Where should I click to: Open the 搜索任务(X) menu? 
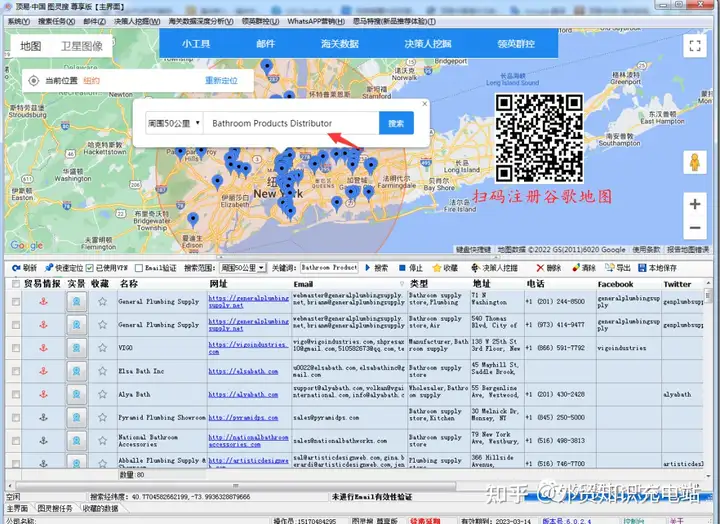tap(56, 22)
